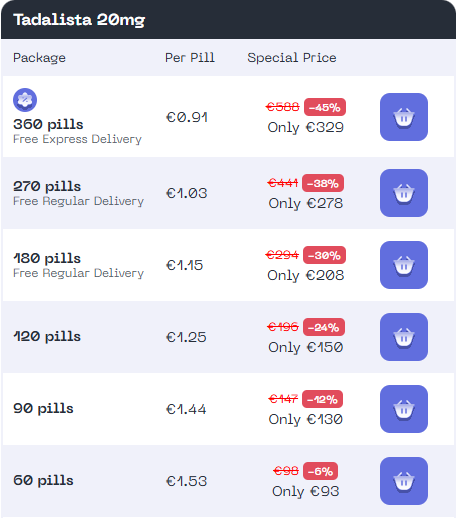Add 120 pills package to basket
Viewport: 458px width, 518px height.
(404, 337)
